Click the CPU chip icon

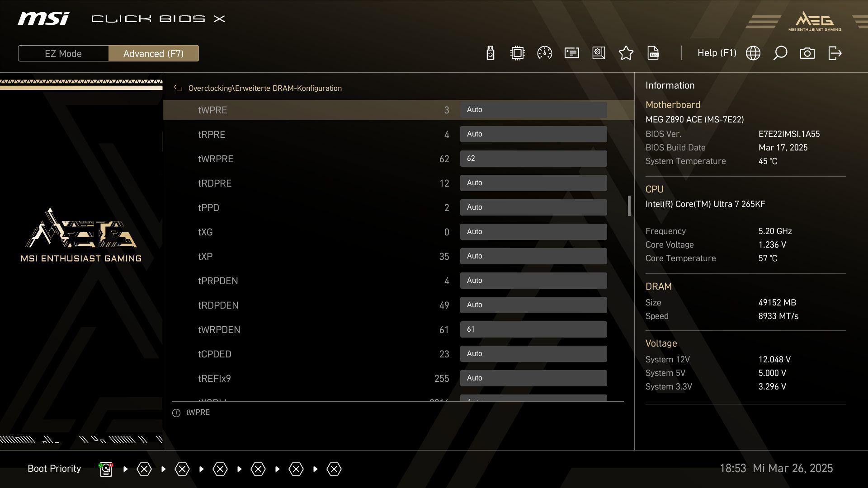[x=517, y=53]
